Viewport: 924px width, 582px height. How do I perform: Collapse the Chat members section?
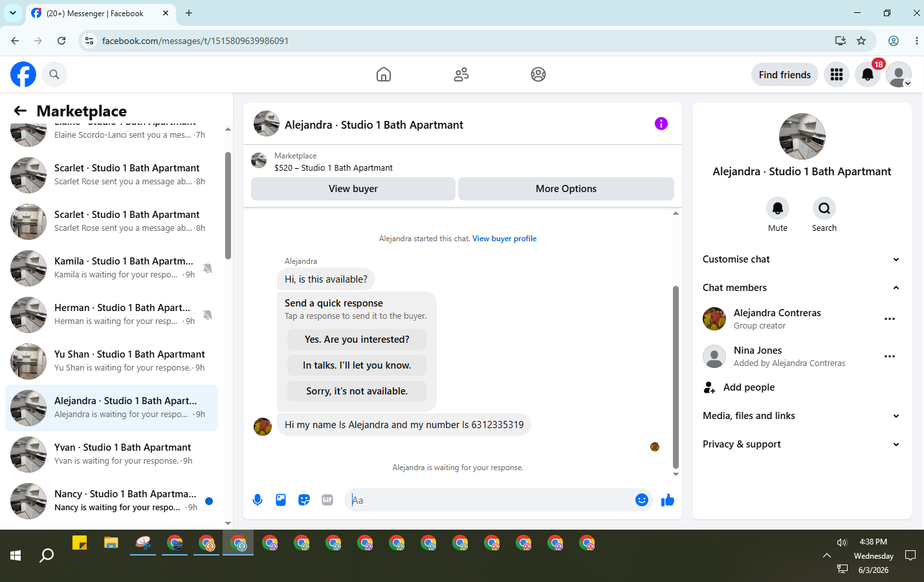pyautogui.click(x=802, y=288)
